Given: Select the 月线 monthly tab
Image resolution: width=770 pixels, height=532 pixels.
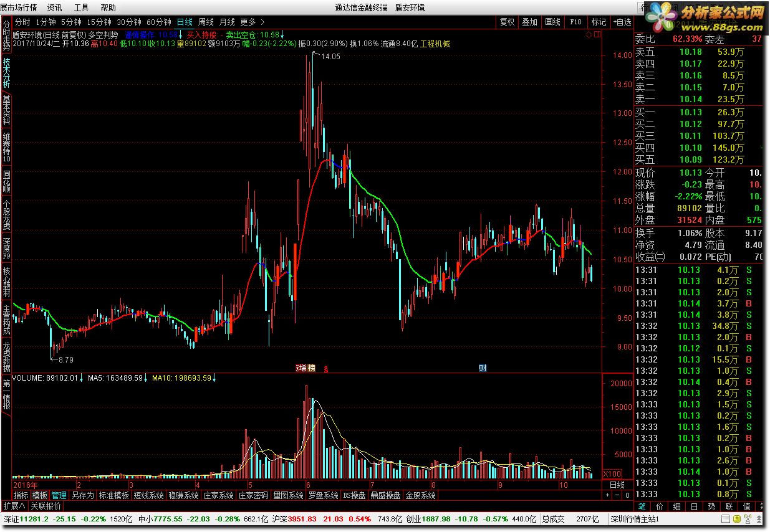Looking at the screenshot, I should (227, 22).
